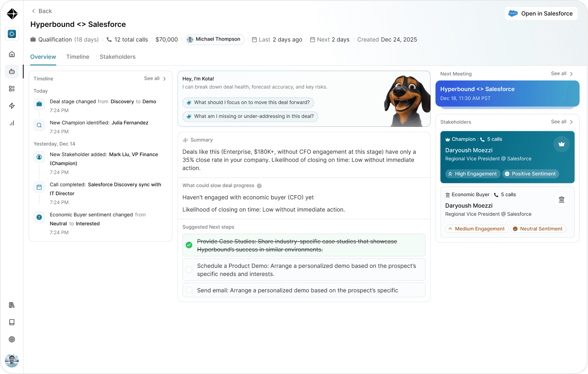Open the list grid icon in sidebar

(x=12, y=89)
